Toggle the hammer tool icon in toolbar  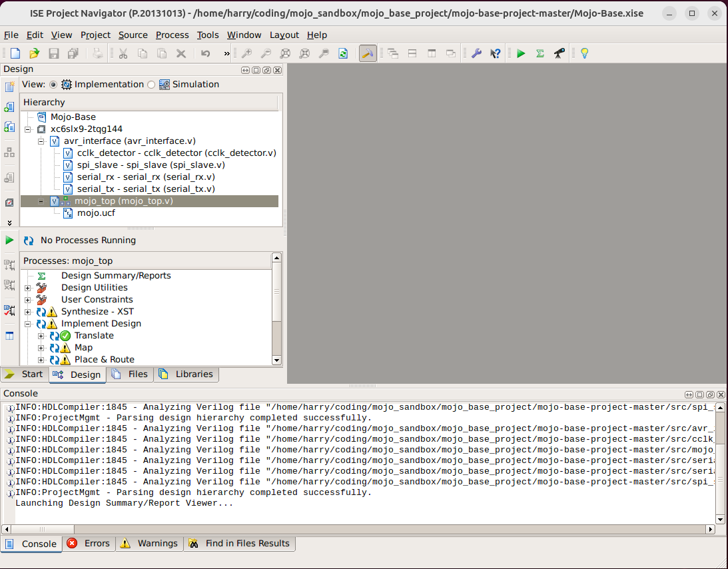[x=367, y=53]
